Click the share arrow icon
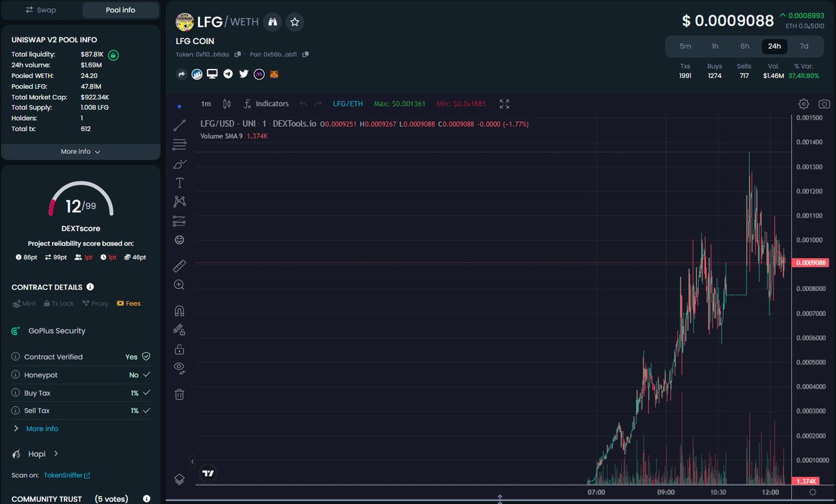This screenshot has width=836, height=504. coord(182,74)
